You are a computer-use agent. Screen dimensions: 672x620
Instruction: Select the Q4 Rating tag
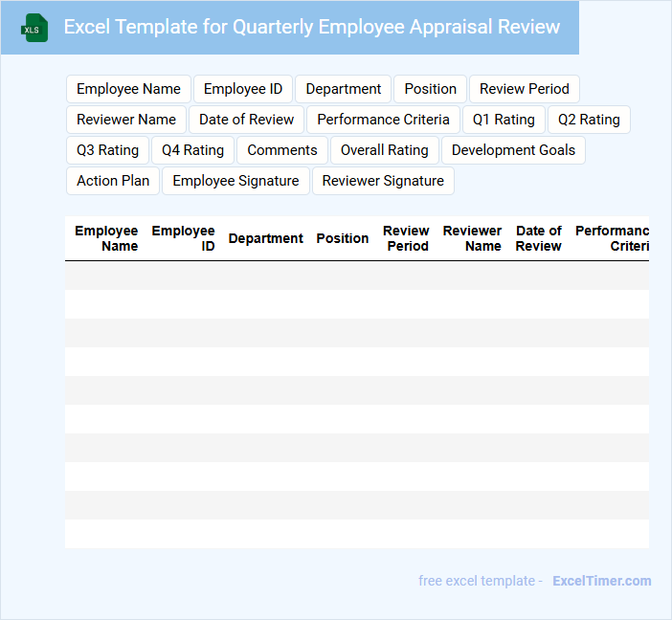coord(192,150)
